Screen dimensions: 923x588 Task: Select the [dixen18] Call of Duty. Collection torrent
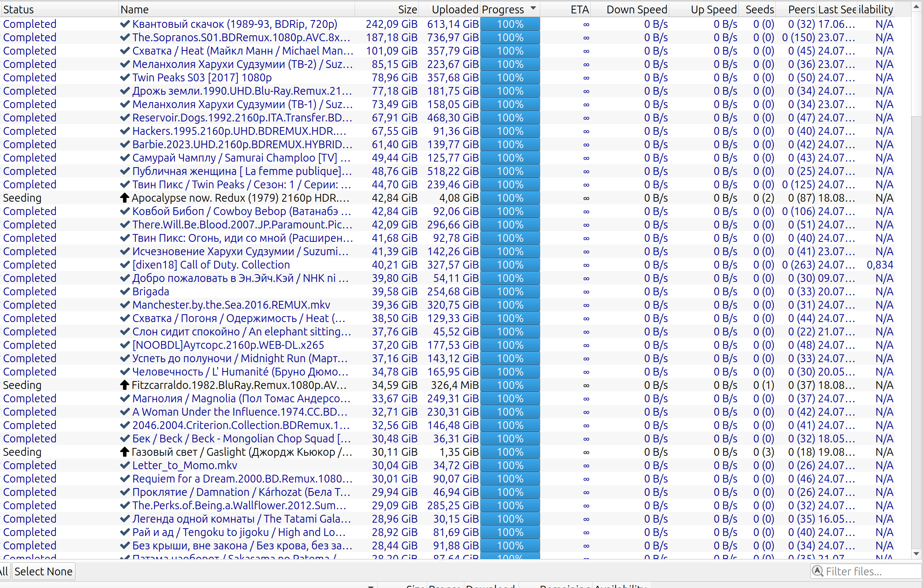211,264
